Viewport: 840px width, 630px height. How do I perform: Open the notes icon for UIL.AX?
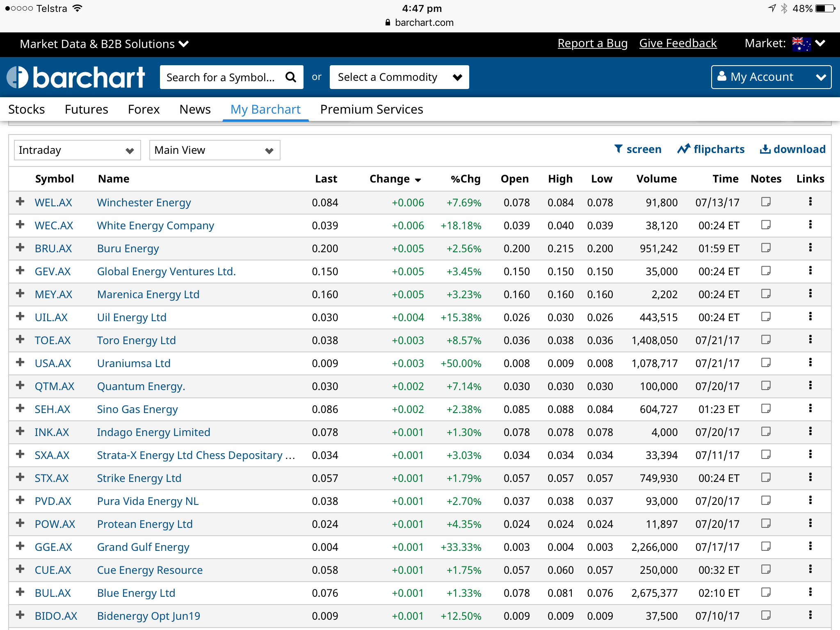pos(766,317)
